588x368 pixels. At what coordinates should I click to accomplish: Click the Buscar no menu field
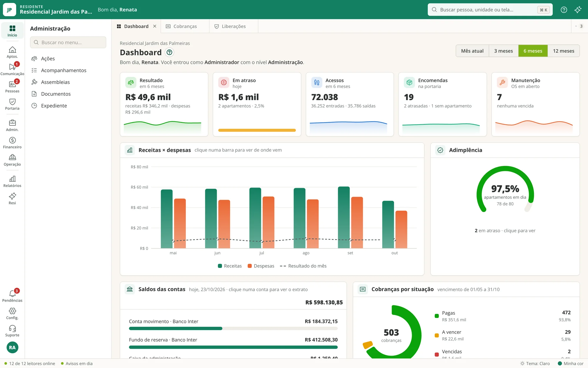coord(68,42)
